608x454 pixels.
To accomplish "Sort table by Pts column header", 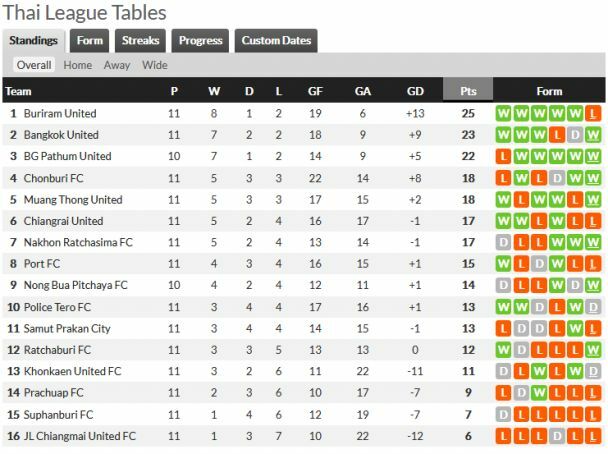I will point(468,91).
